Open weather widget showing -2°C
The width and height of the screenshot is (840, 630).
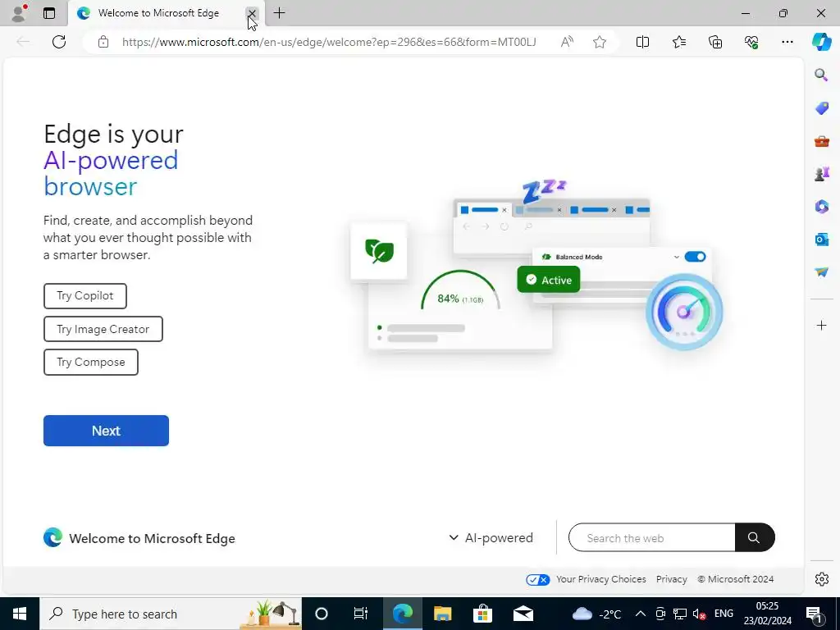coord(597,614)
